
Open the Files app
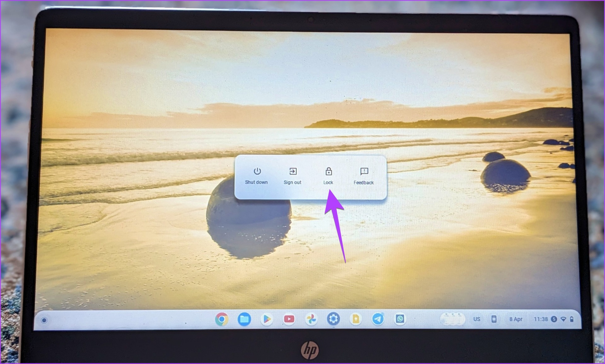244,319
